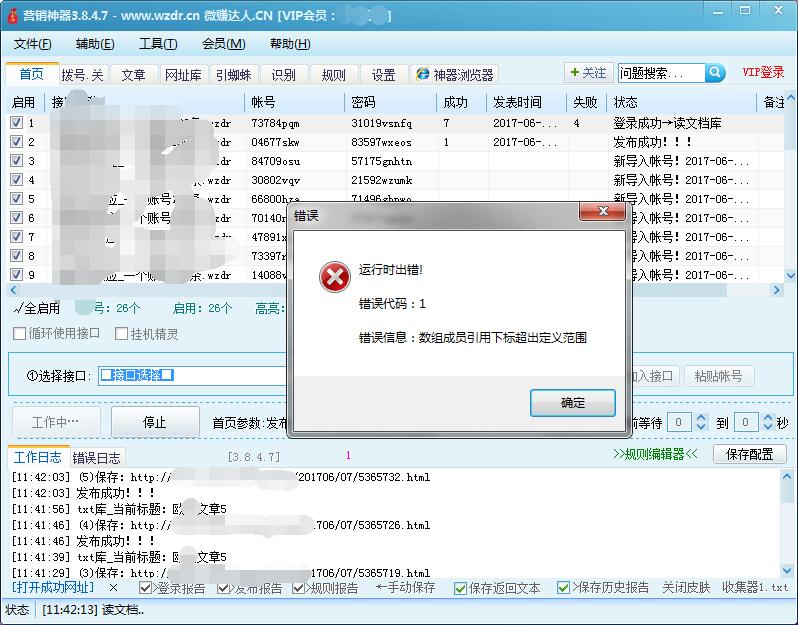Image resolution: width=798 pixels, height=625 pixels.
Task: Open the 接口选择 combo box
Action: tap(192, 376)
